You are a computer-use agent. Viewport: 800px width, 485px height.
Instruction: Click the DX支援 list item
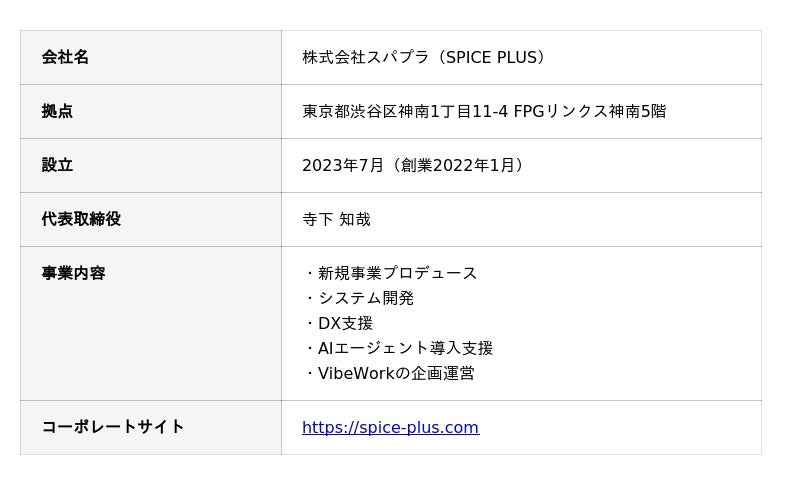coord(345,324)
